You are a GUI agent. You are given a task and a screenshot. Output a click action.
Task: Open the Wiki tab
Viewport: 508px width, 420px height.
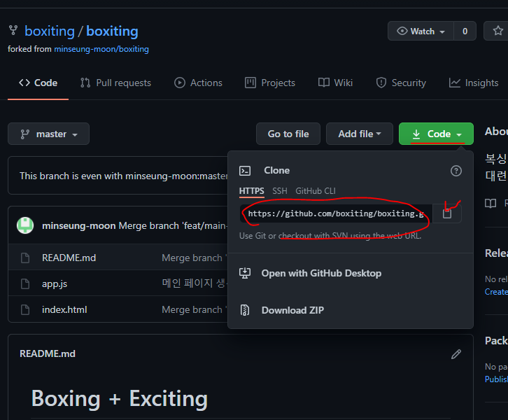(335, 83)
